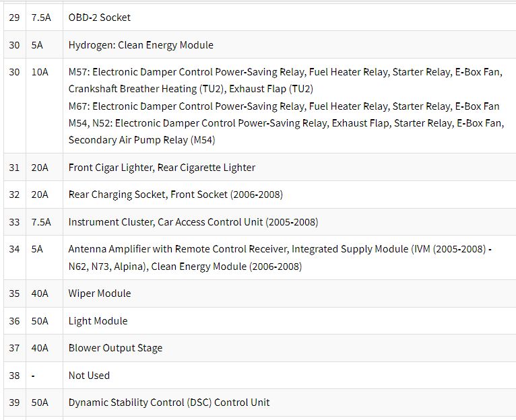This screenshot has width=516, height=420.
Task: Click the 10A rating of fuse 30
Action: [40, 72]
